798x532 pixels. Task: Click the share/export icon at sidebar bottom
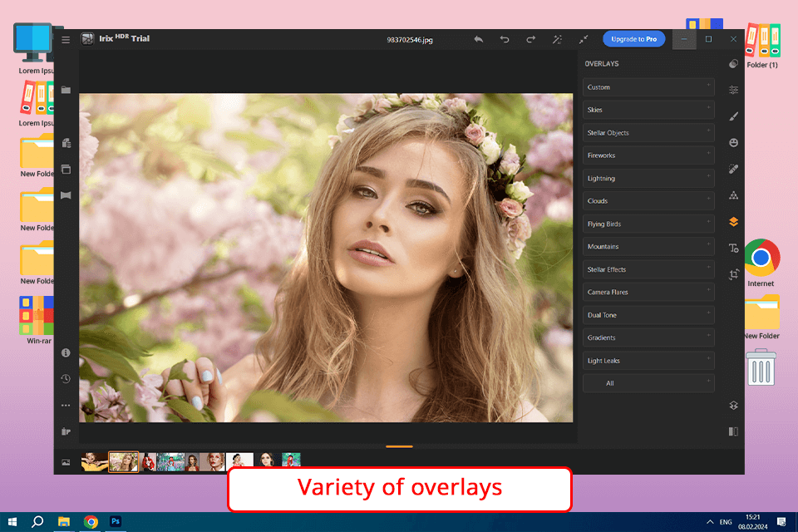[66, 431]
